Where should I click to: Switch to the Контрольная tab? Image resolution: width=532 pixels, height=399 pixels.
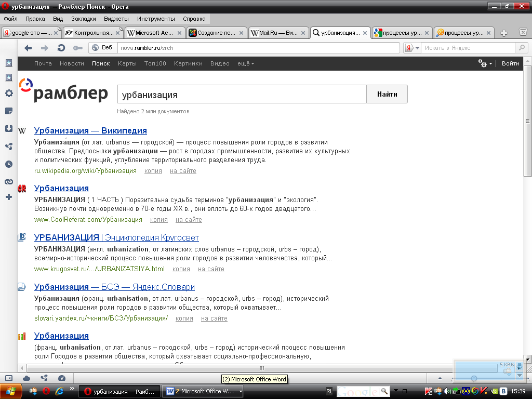point(92,33)
